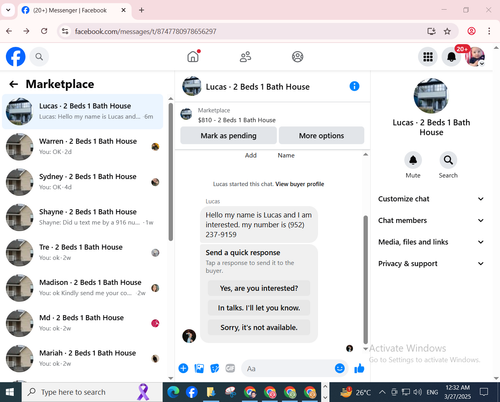Open the Windows notification center icon

(484, 392)
